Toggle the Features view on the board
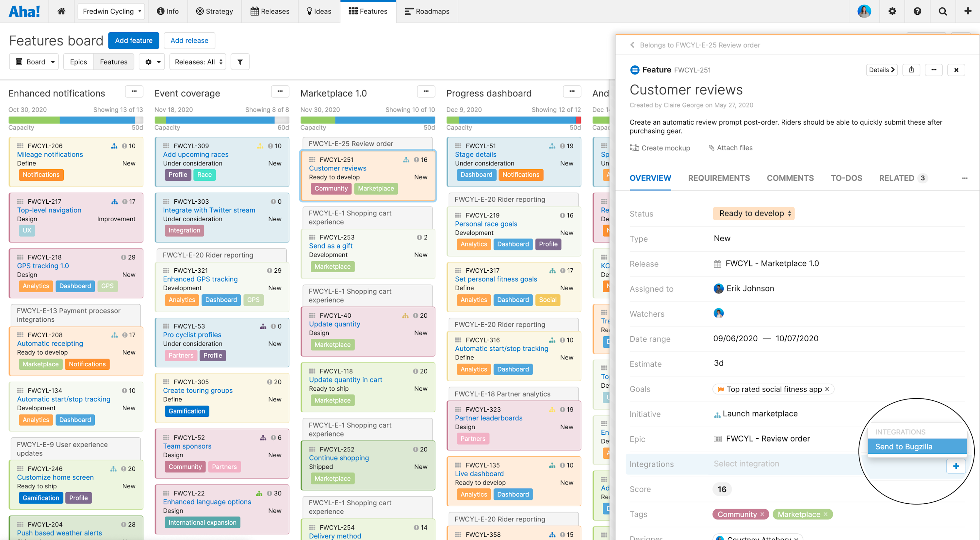980x540 pixels. [x=113, y=61]
